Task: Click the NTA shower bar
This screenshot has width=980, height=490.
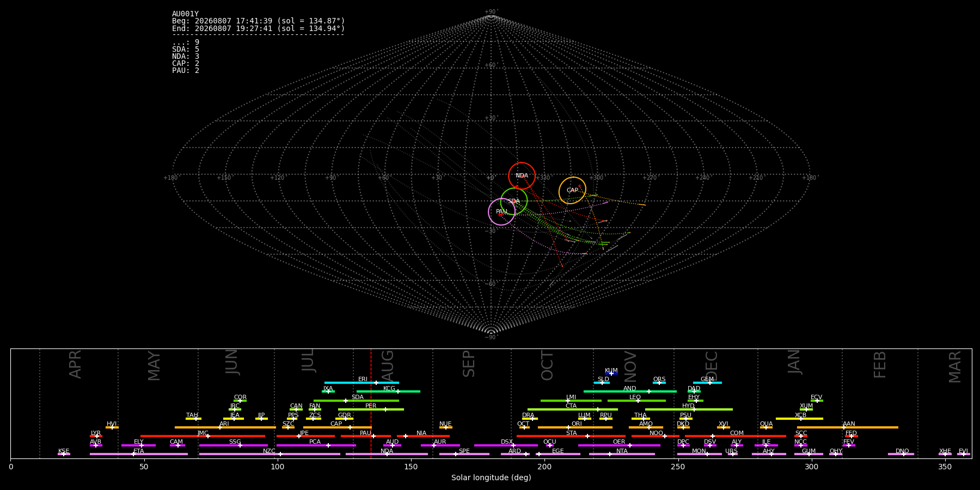Action: (622, 454)
